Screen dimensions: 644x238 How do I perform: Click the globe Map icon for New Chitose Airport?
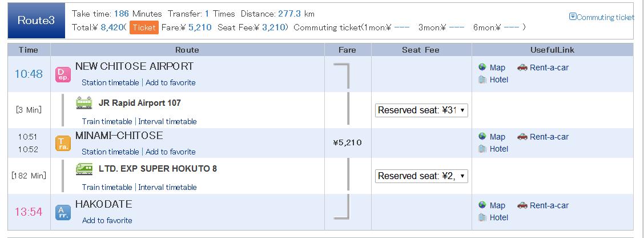coord(482,67)
